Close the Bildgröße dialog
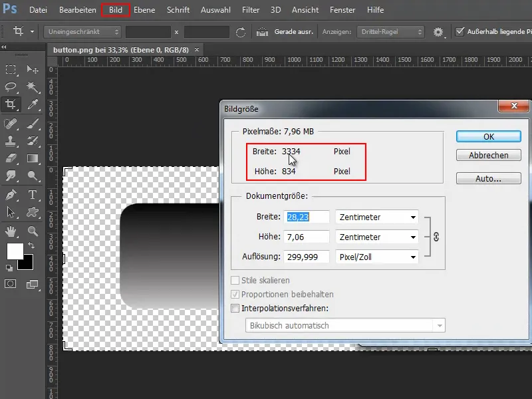The width and height of the screenshot is (532, 399). pyautogui.click(x=513, y=106)
